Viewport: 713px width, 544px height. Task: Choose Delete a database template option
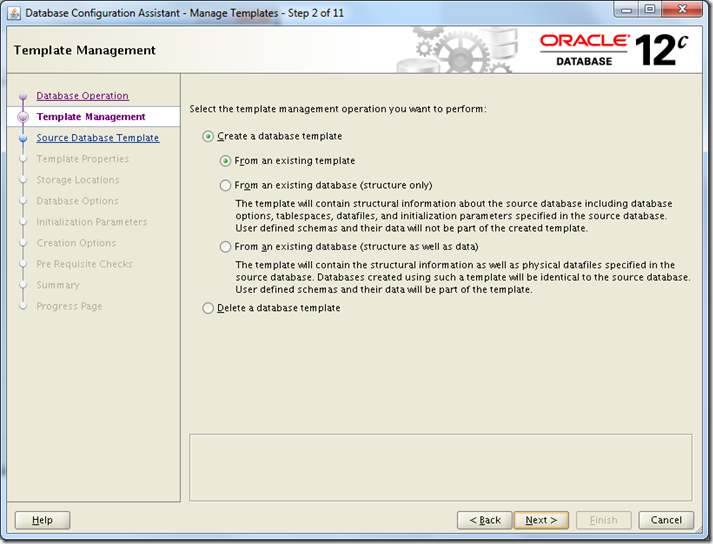pos(271,308)
